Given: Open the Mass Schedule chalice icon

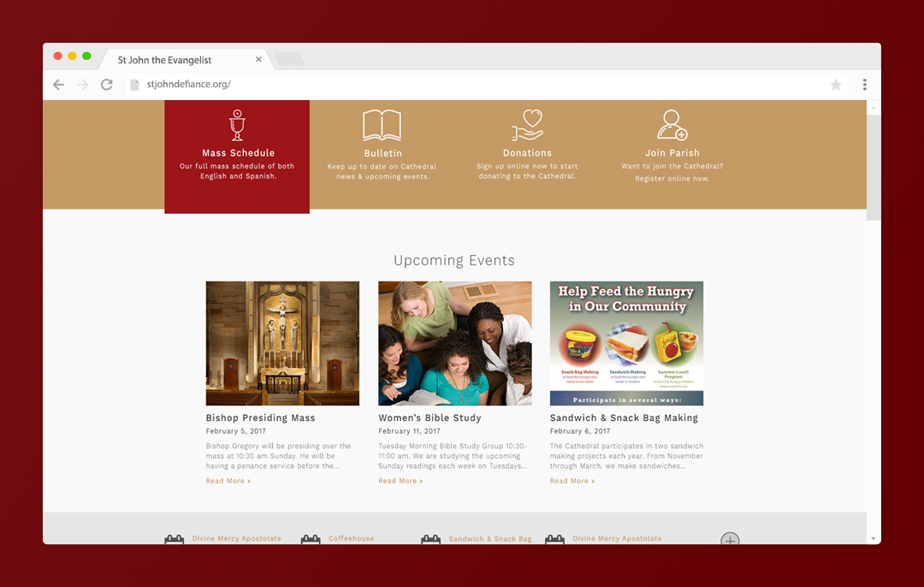Looking at the screenshot, I should click(x=237, y=126).
